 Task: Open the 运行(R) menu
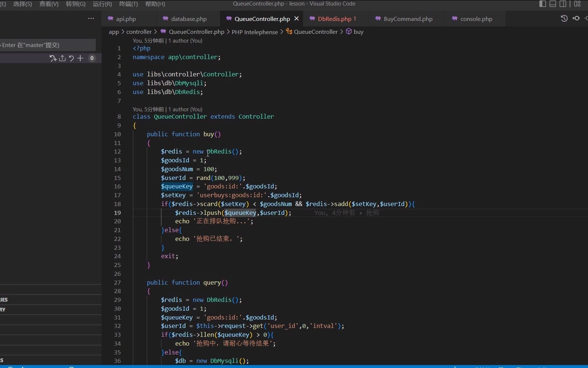point(102,4)
